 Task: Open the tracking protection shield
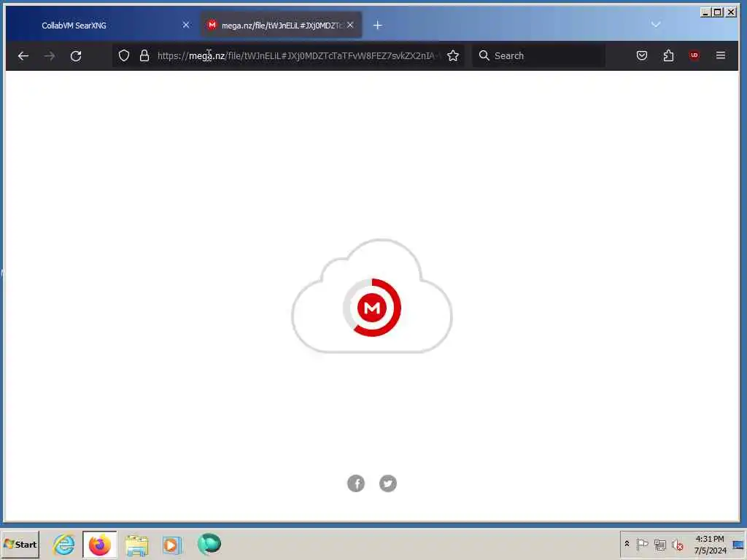(124, 55)
